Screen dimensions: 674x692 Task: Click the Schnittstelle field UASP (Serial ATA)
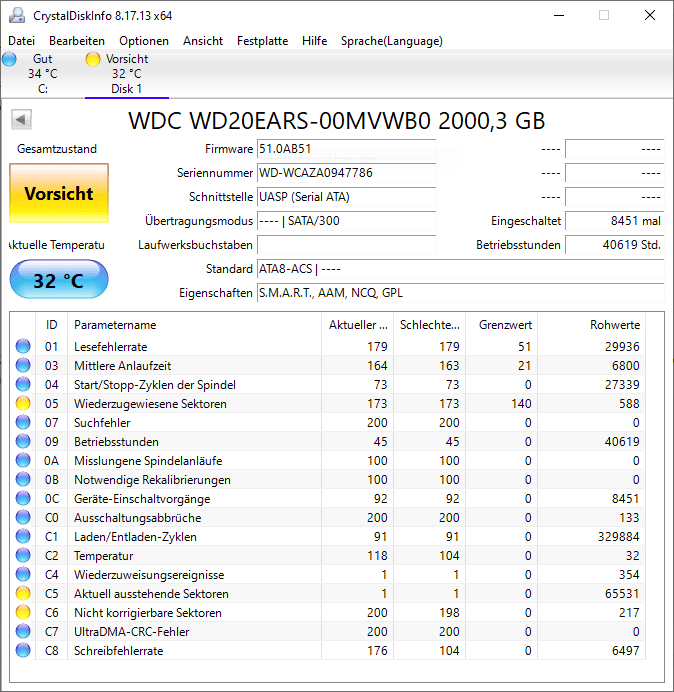[x=346, y=197]
